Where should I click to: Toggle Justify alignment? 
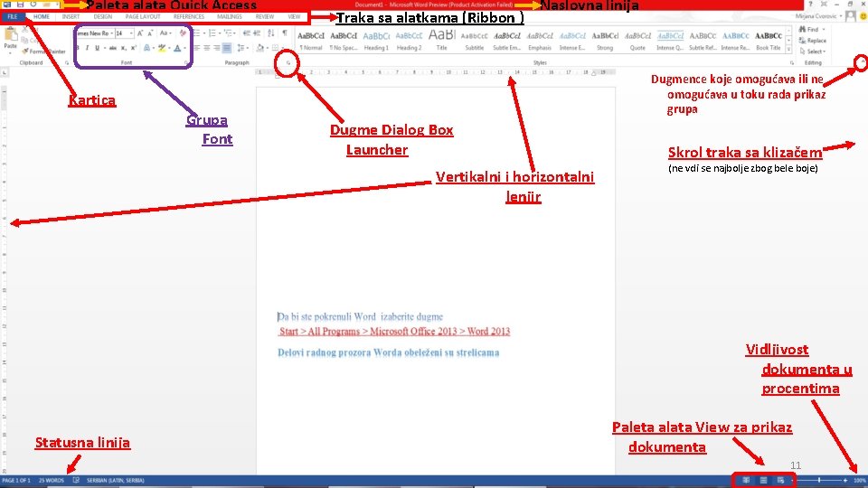pyautogui.click(x=227, y=48)
